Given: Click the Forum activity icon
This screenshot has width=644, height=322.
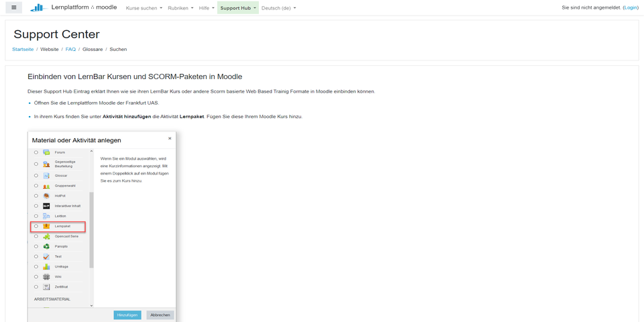Looking at the screenshot, I should tap(46, 152).
